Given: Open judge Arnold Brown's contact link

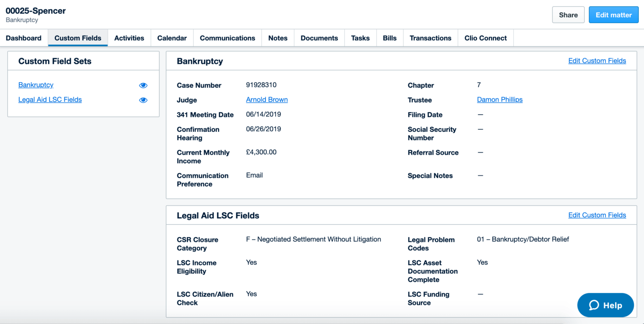Looking at the screenshot, I should (267, 99).
